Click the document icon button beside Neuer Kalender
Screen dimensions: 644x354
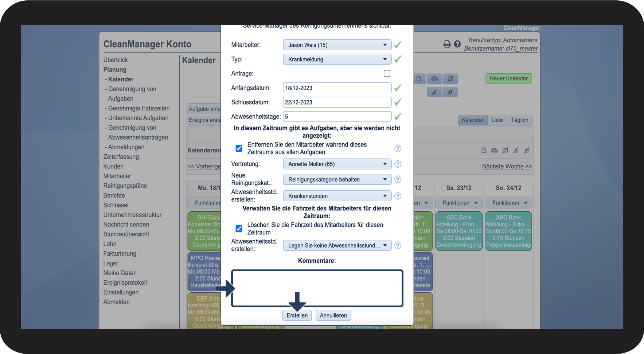click(419, 79)
